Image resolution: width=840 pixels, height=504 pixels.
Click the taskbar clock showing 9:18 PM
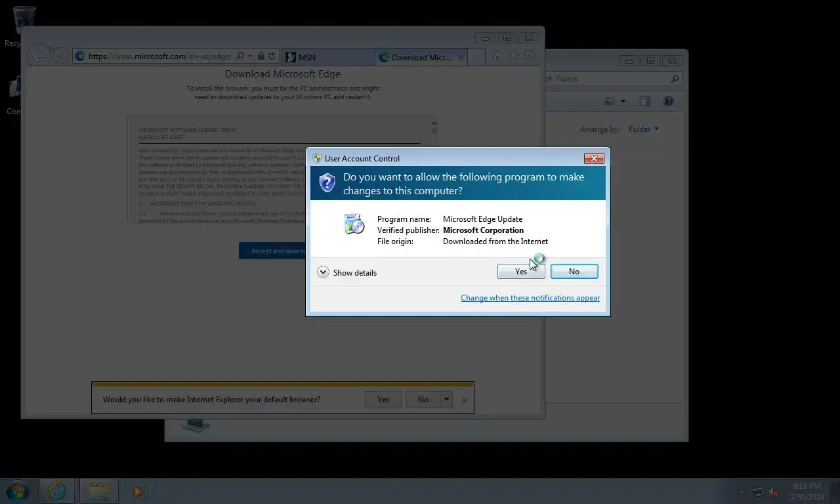click(x=807, y=492)
